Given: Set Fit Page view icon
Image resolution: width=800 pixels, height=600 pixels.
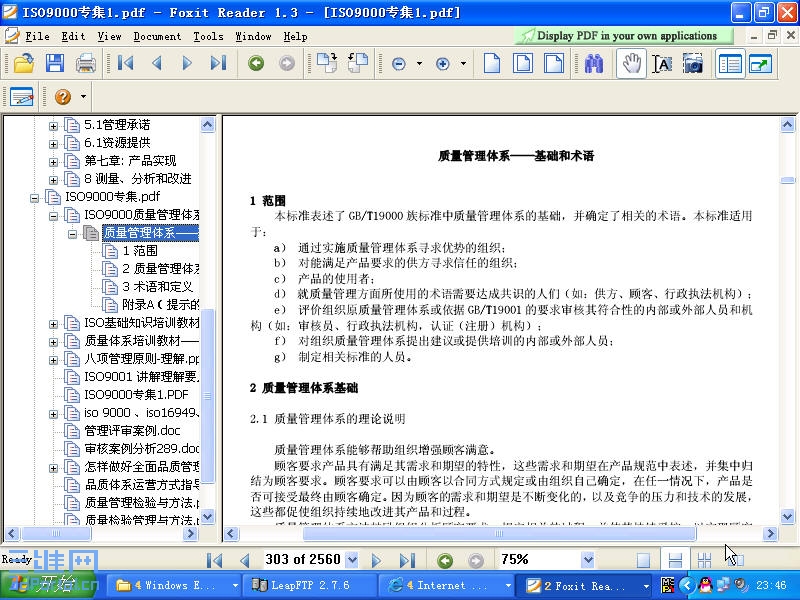Looking at the screenshot, I should (523, 63).
